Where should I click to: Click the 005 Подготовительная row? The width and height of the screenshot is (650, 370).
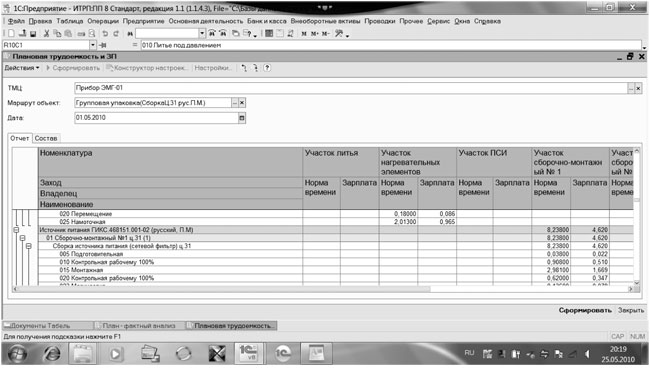pyautogui.click(x=336, y=254)
